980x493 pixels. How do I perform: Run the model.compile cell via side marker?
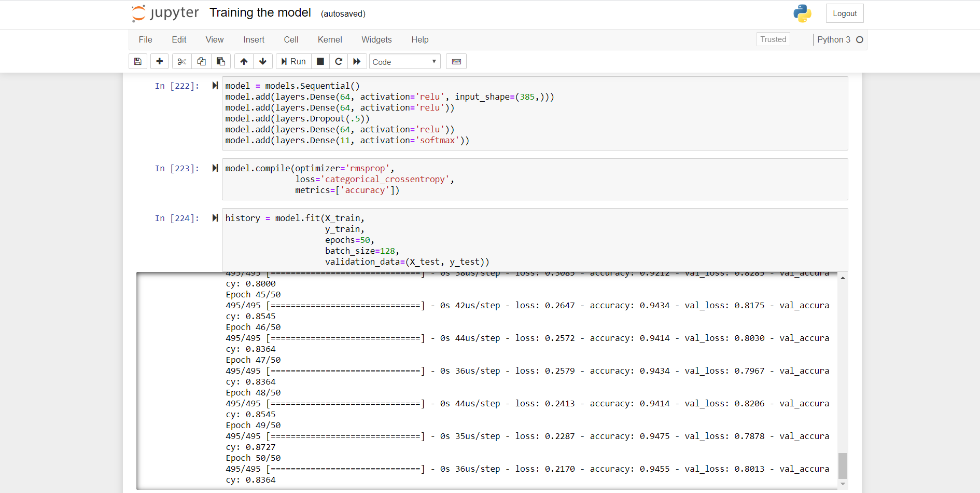(x=215, y=168)
